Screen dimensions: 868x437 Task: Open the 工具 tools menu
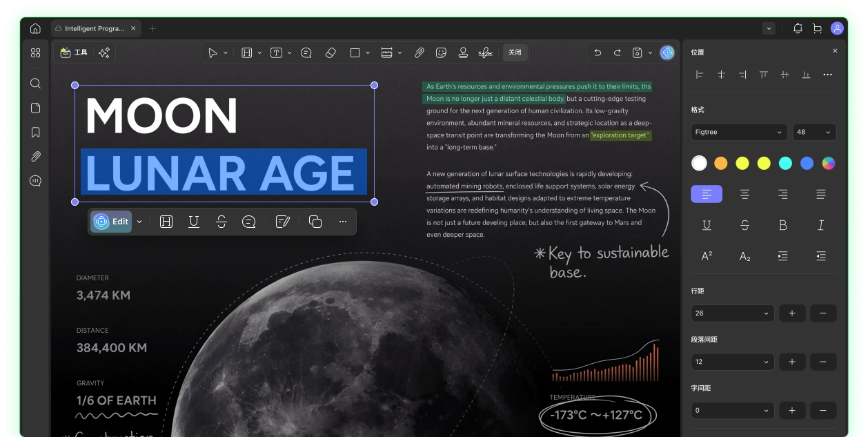(x=75, y=52)
